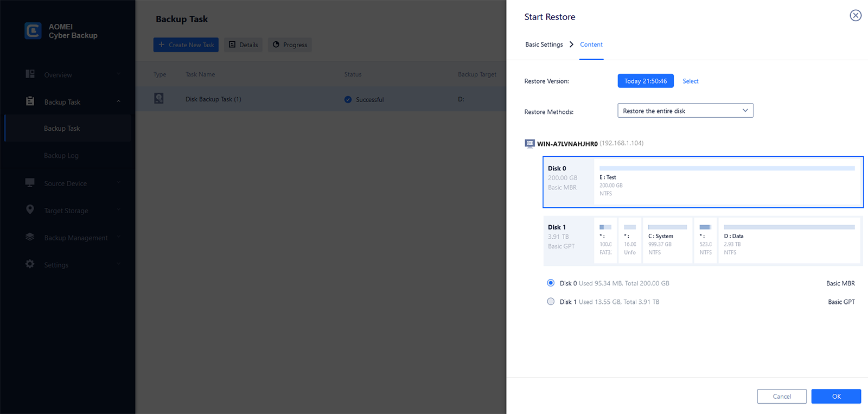Click the Today 21:50:46 restore version button
Viewport: 868px width, 414px height.
coord(646,81)
